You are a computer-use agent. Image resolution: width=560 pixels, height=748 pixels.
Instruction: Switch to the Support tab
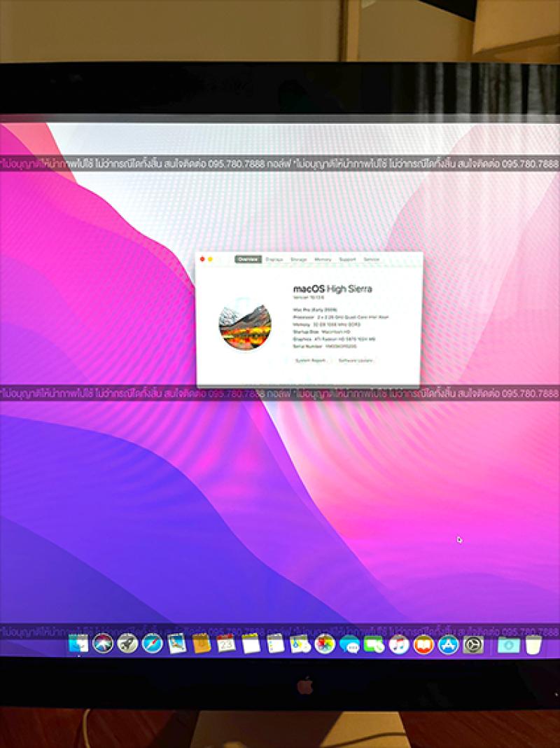tap(347, 260)
